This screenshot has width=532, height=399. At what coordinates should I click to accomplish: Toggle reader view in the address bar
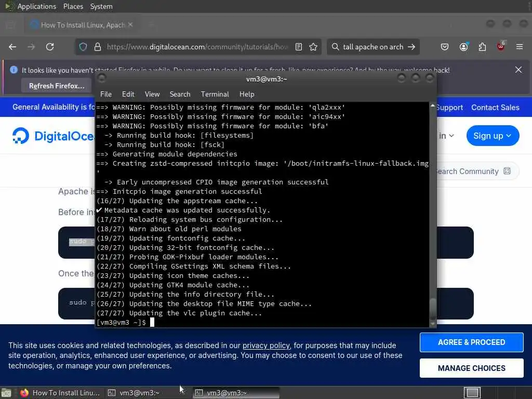(x=299, y=47)
